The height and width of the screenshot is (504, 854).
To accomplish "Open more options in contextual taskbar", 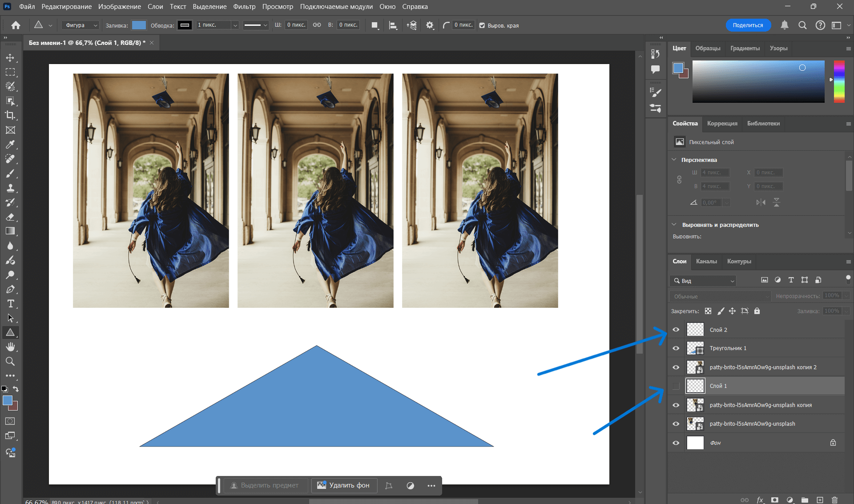I will [x=431, y=485].
